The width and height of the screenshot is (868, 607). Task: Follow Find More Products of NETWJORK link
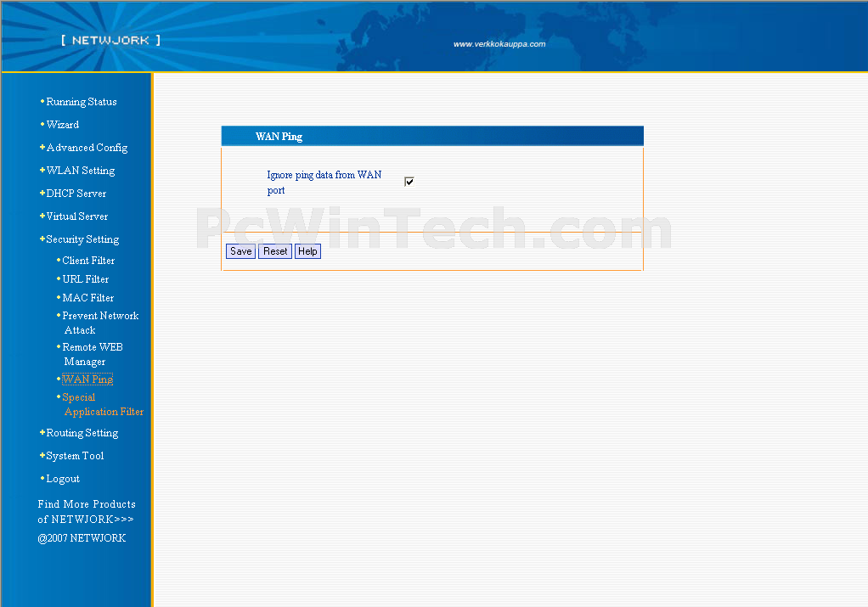(87, 512)
